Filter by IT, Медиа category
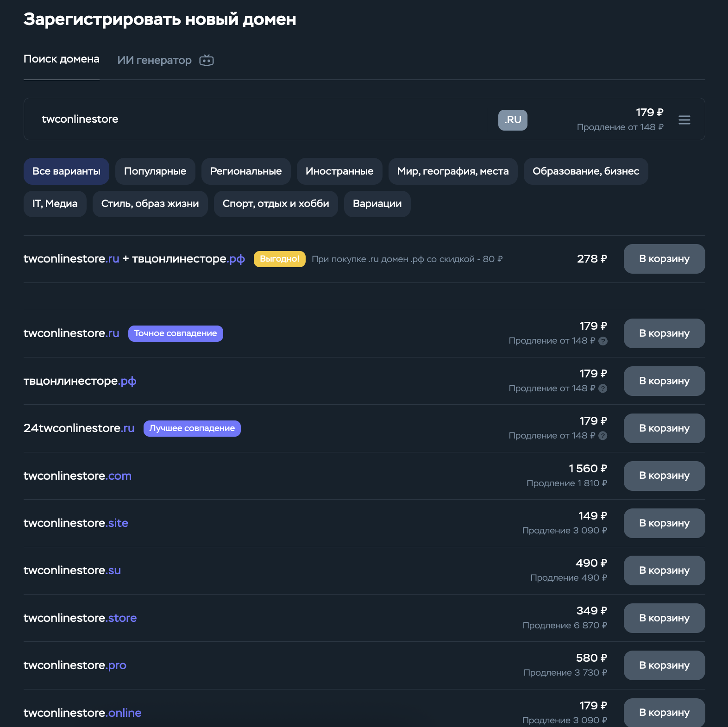728x727 pixels. coord(55,204)
